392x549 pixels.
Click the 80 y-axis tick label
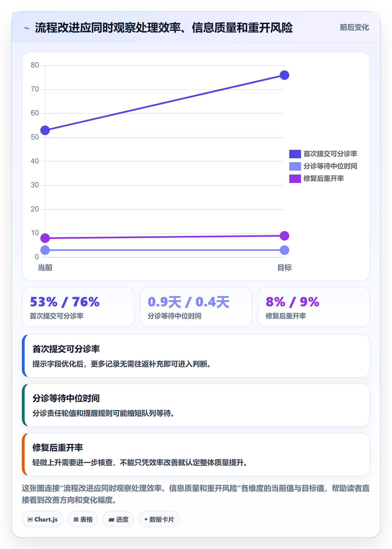(35, 65)
